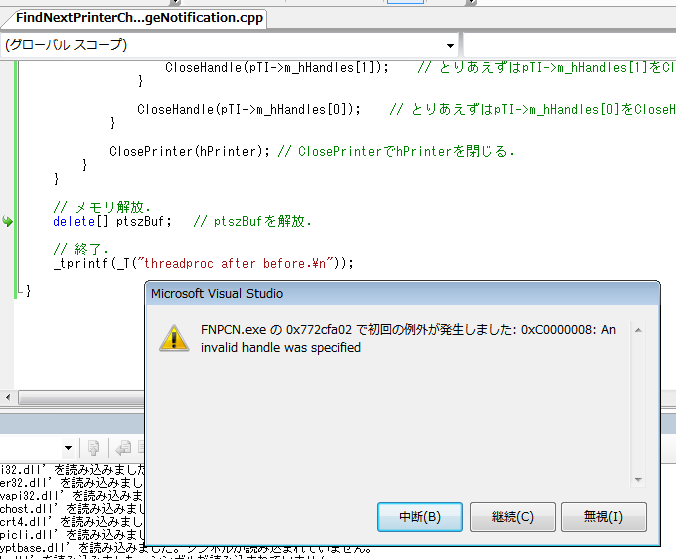676x559 pixels.
Task: Click the // メモリ解放. comment
Action: click(102, 207)
